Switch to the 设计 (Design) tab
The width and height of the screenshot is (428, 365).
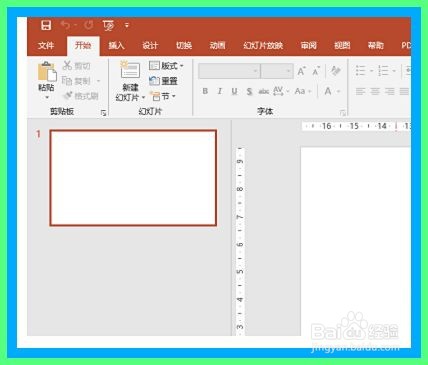point(150,45)
